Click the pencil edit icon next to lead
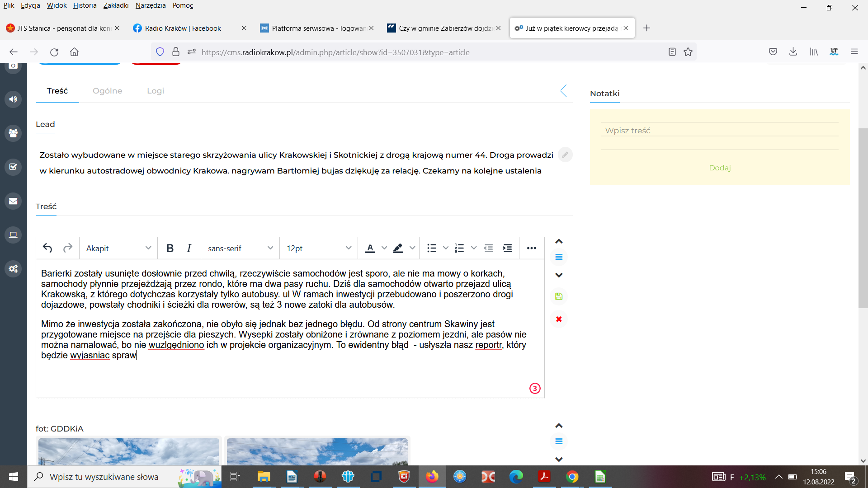Image resolution: width=868 pixels, height=488 pixels. (565, 155)
